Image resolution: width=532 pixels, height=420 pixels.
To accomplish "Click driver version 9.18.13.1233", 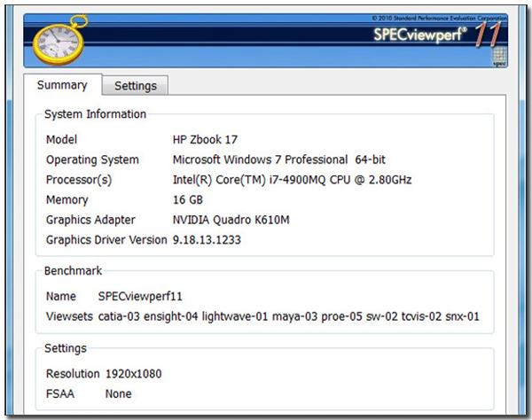I will coord(207,239).
